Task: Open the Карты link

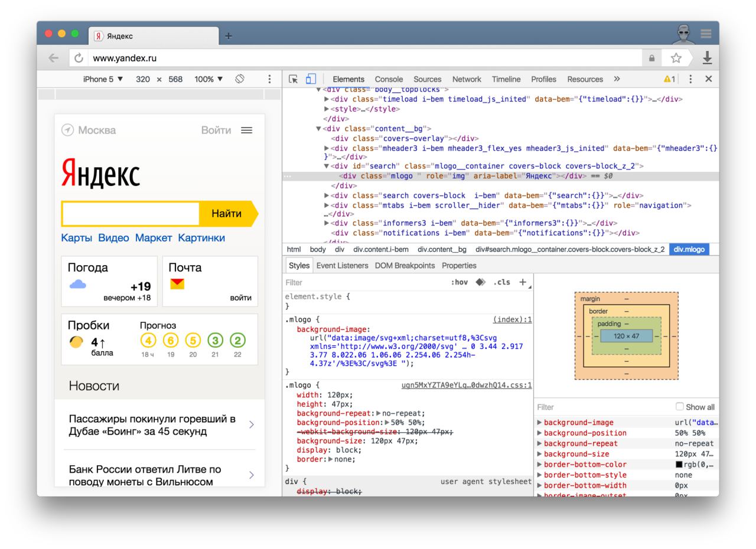Action: coord(77,238)
